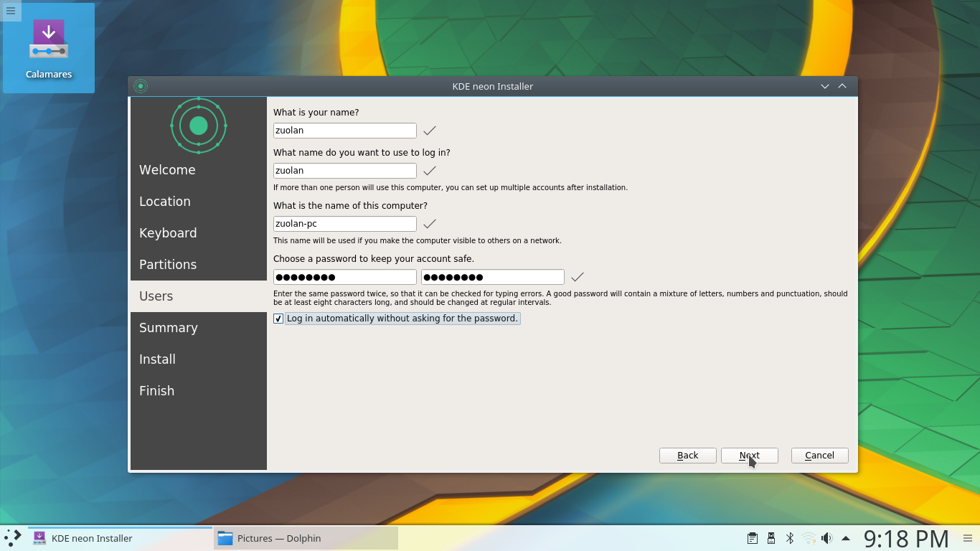Select the Keyboard step in sidebar
This screenshot has height=551, width=980.
click(x=199, y=233)
